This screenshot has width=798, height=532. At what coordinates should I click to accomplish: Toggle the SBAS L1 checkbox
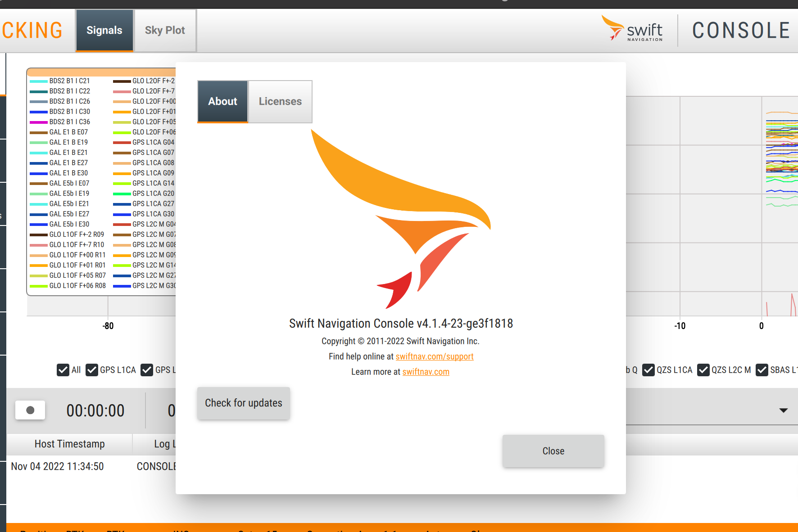[x=762, y=370]
